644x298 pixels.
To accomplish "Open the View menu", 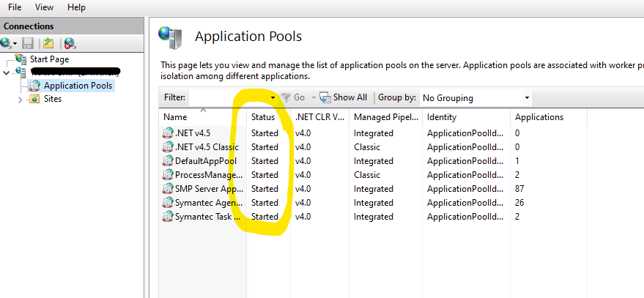I will click(x=44, y=7).
